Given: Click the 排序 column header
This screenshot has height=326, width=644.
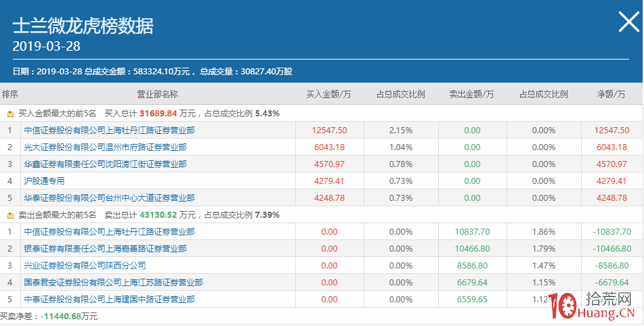Looking at the screenshot, I should (10, 94).
